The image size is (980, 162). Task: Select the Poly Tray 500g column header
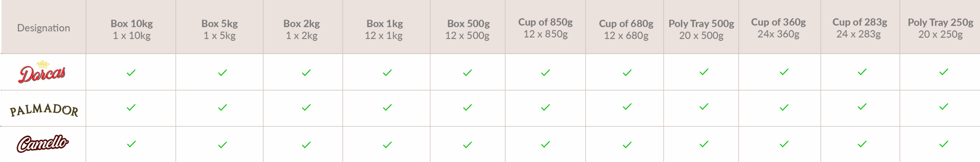(701, 29)
